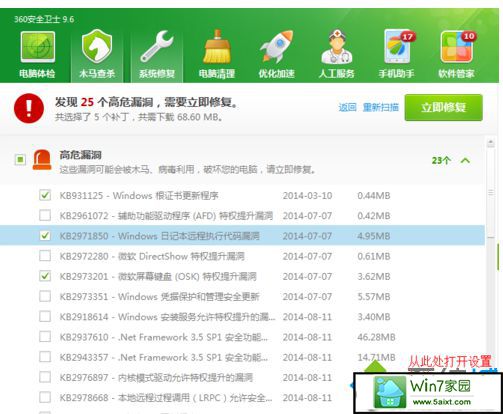Check the KB2918614 patch checkbox
This screenshot has width=503, height=414.
45,316
